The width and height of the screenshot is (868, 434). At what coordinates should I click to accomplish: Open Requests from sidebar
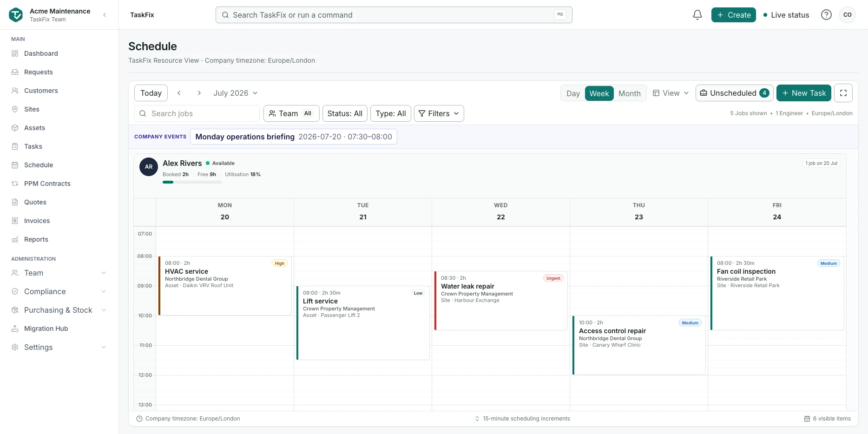pyautogui.click(x=59, y=72)
